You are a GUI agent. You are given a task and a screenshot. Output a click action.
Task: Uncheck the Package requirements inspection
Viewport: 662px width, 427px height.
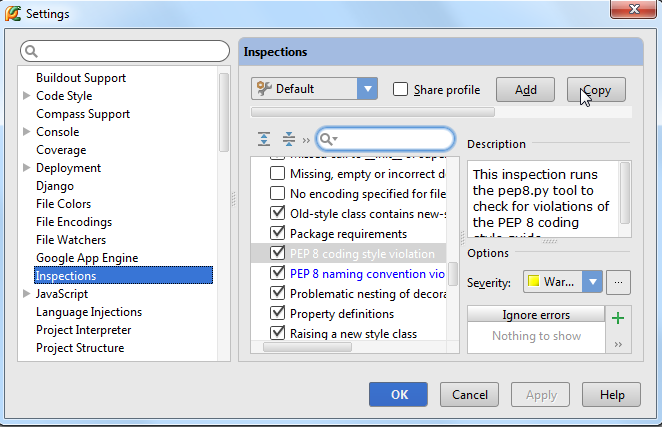click(278, 234)
